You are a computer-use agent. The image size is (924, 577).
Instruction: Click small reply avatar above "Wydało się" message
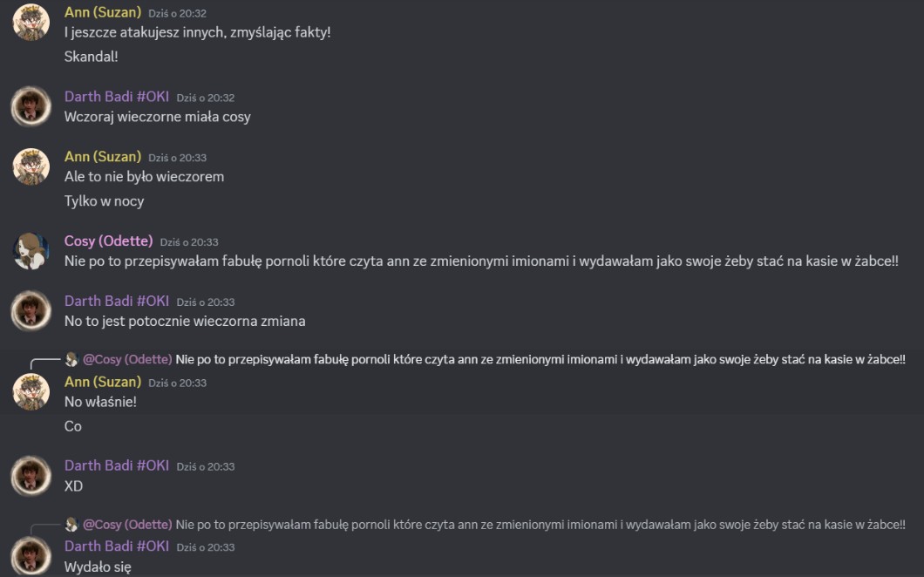(x=71, y=525)
